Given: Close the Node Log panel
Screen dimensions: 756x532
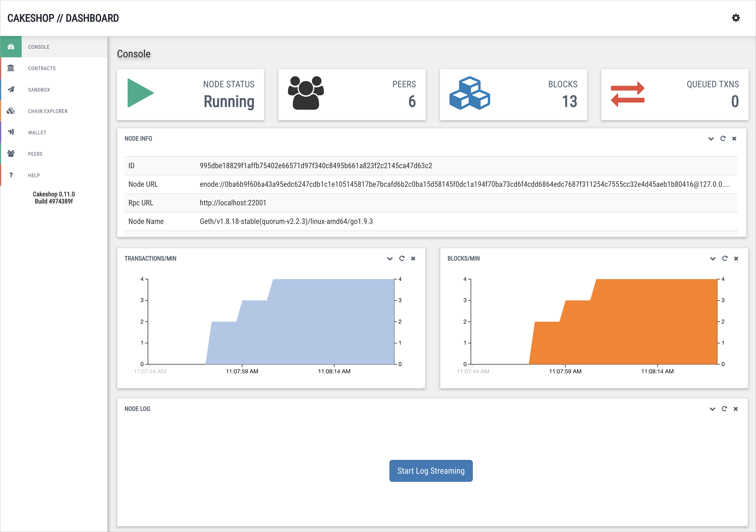Looking at the screenshot, I should 736,409.
